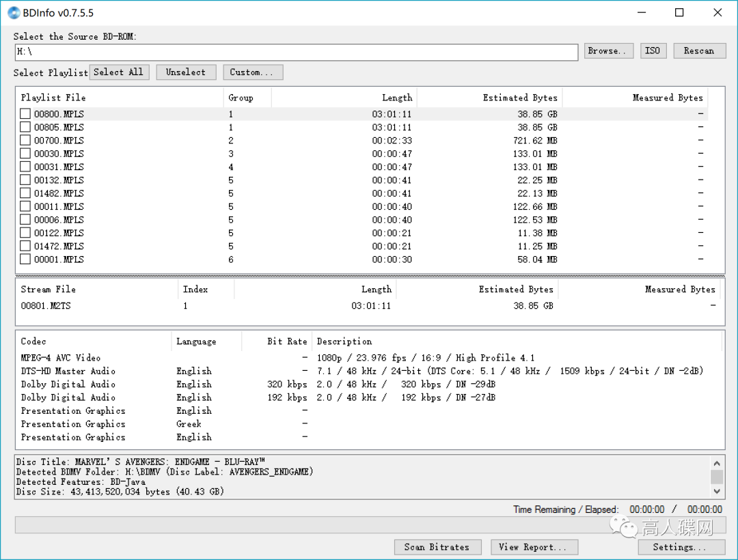Click the Disc Title line in info box
738x560 pixels.
tap(140, 462)
